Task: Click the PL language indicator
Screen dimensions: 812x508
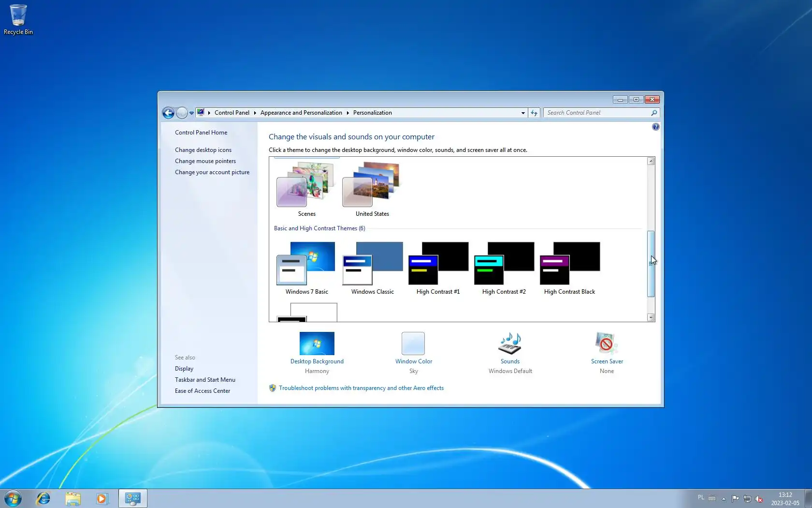Action: (x=701, y=497)
